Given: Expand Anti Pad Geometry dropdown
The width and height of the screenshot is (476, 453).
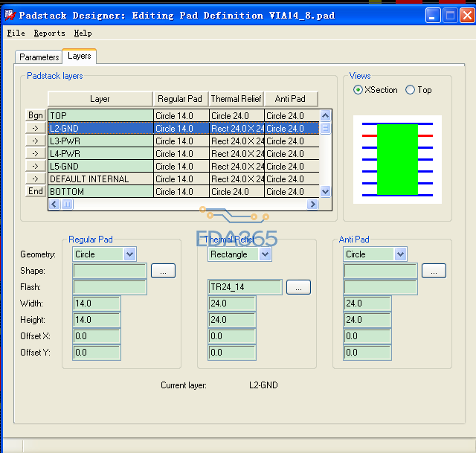Looking at the screenshot, I should 400,254.
